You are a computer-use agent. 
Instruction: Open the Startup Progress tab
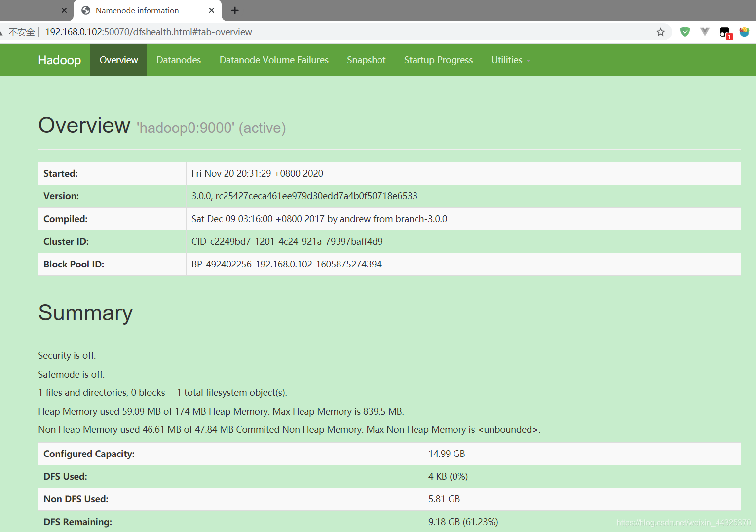tap(438, 60)
